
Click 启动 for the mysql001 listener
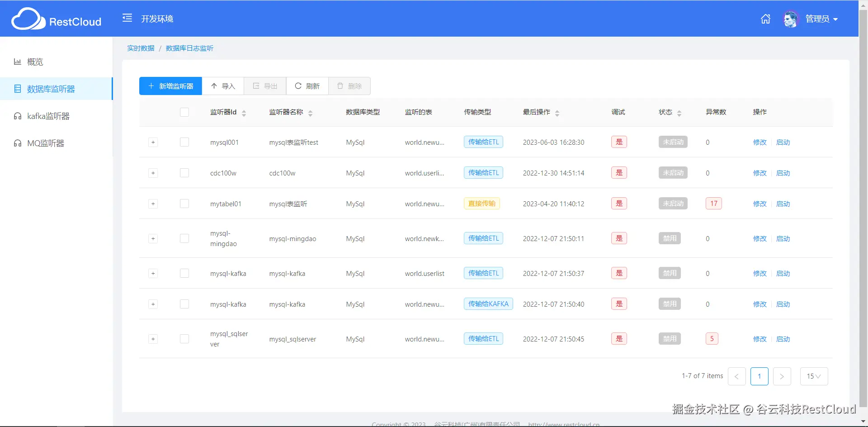(x=783, y=142)
